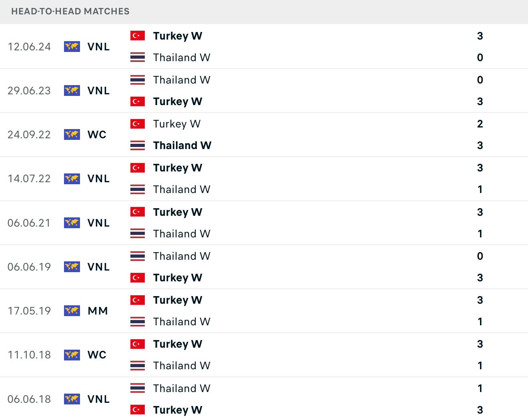Click world map icon next to 14.07.22

[72, 179]
